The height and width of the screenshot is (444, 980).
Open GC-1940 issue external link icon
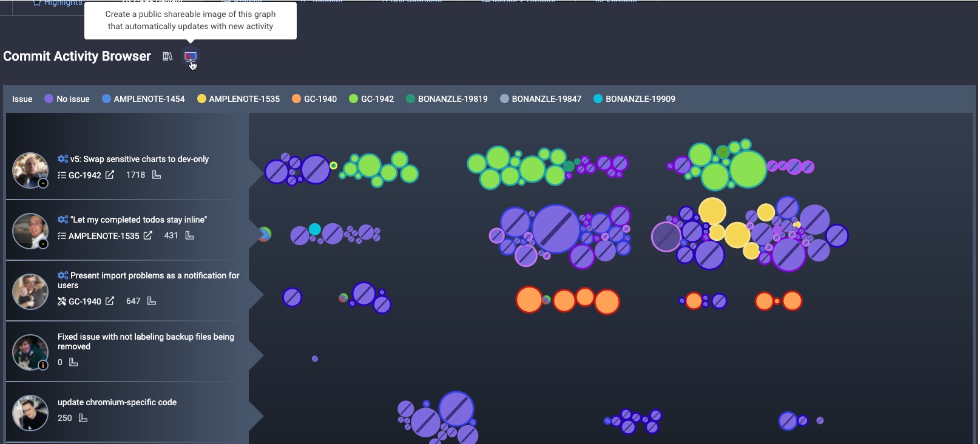pos(110,301)
